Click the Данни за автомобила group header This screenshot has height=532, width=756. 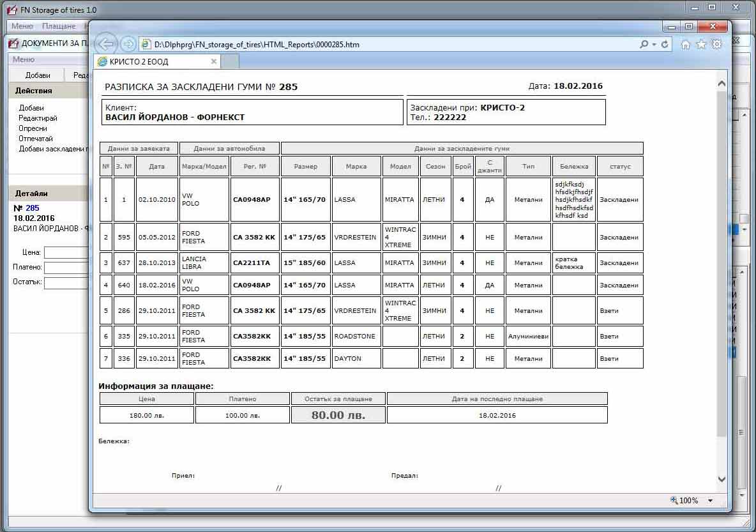[229, 149]
